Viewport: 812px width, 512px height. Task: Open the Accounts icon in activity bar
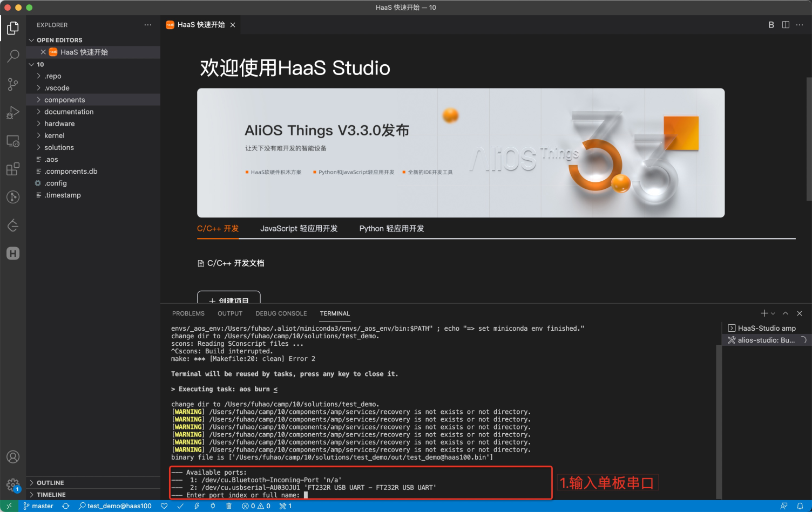click(13, 457)
